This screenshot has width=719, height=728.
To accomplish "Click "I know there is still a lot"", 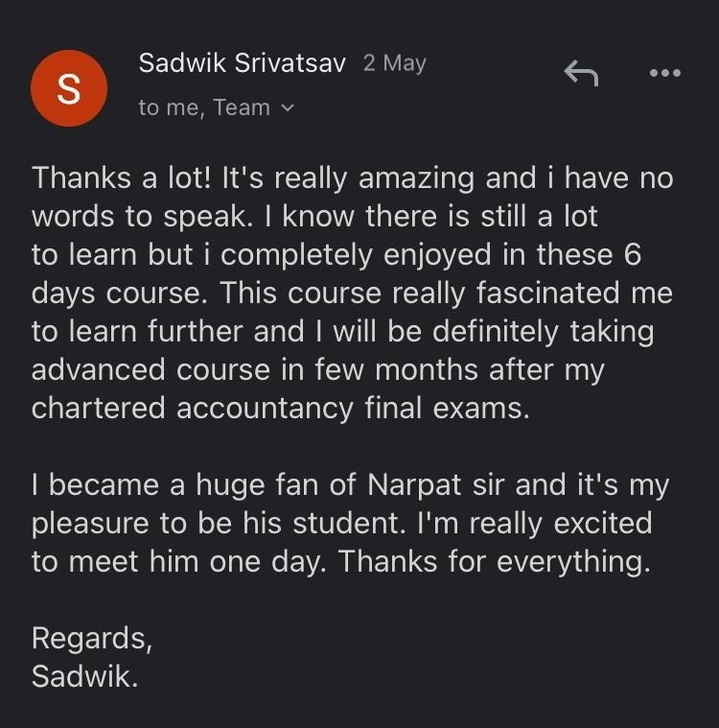I will [x=420, y=217].
